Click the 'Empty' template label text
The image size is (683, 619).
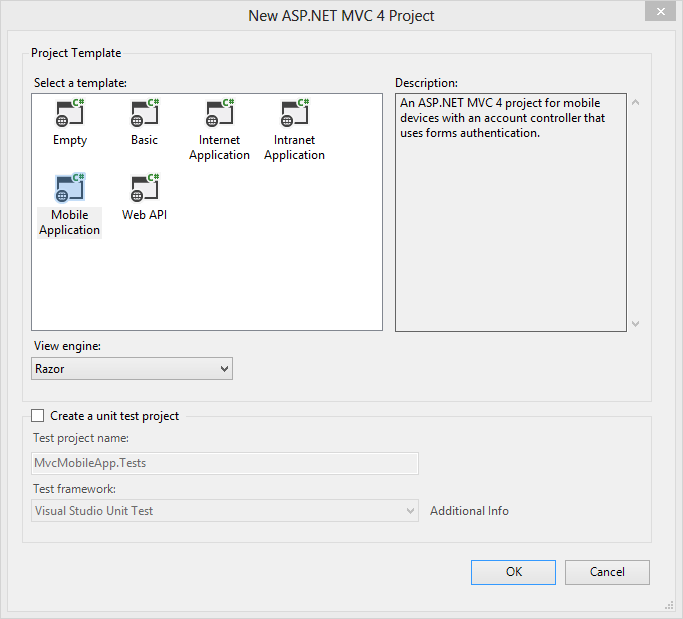70,140
